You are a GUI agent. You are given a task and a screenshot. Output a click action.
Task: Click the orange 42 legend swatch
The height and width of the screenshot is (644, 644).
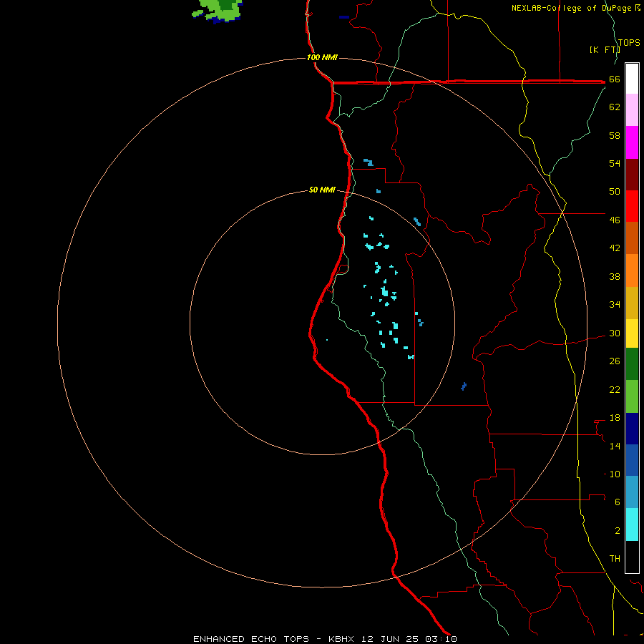632,270
